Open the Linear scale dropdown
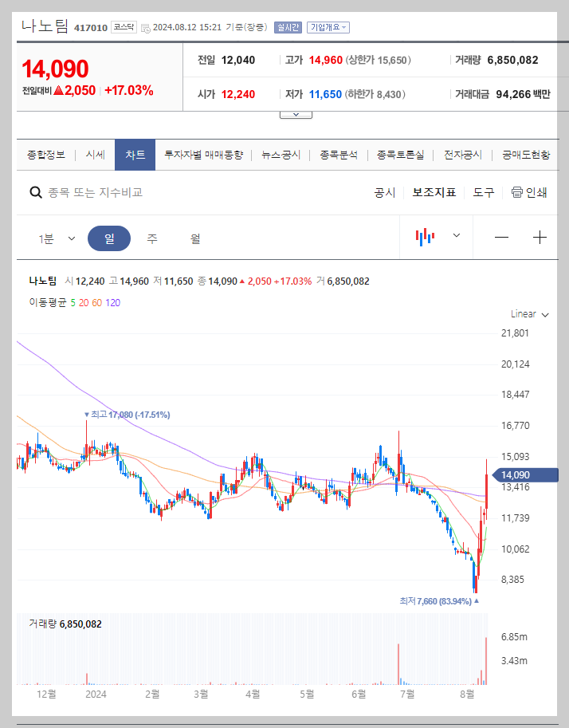The width and height of the screenshot is (569, 728). point(528,314)
